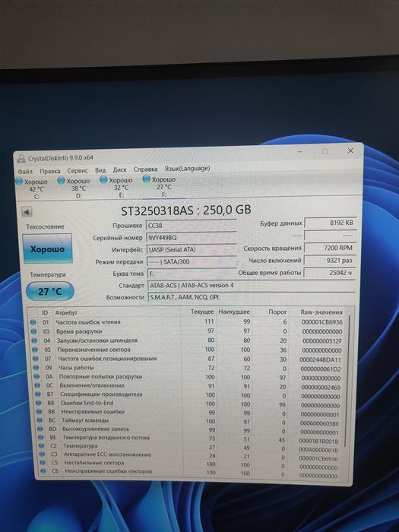The height and width of the screenshot is (532, 399).
Task: Click status dot for attribute BD
Action: point(40,429)
